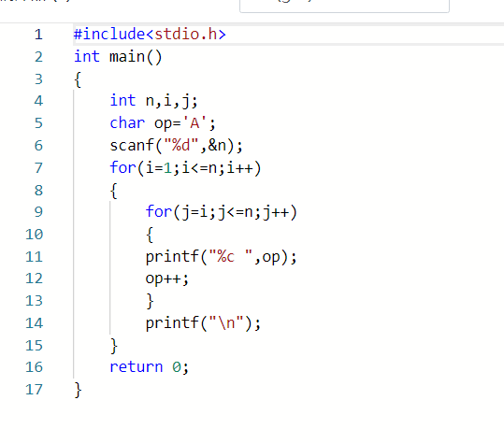Click line number 1 in the gutter
The image size is (504, 443).
coord(38,35)
